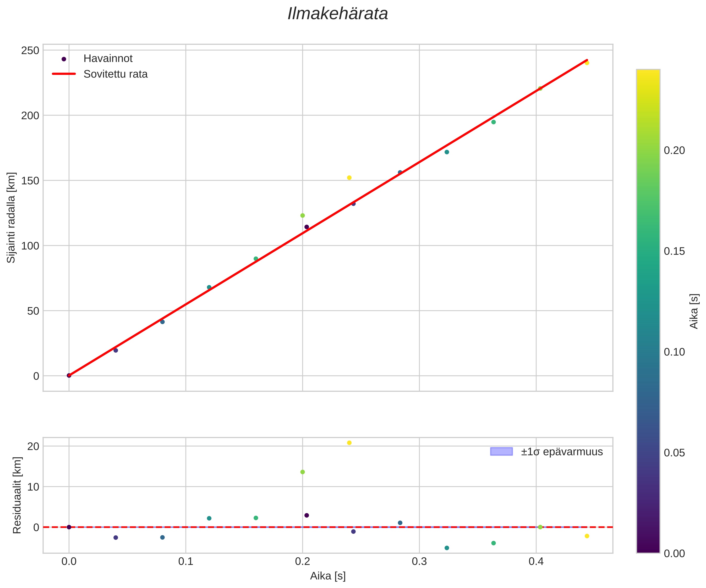The image size is (706, 588).
Task: Click the Havainnot legend dot marker
Action: 64,59
